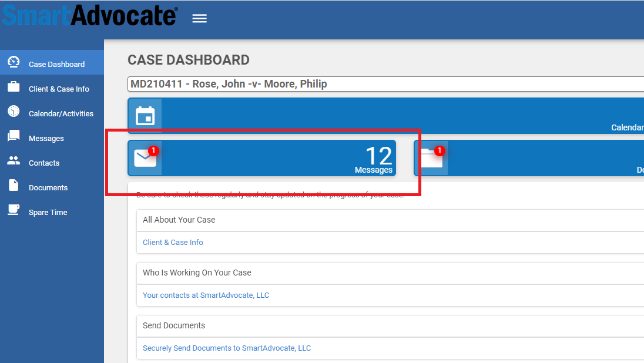Open Your contacts at SmartAdvocate, LLC link
This screenshot has width=644, height=363.
206,295
